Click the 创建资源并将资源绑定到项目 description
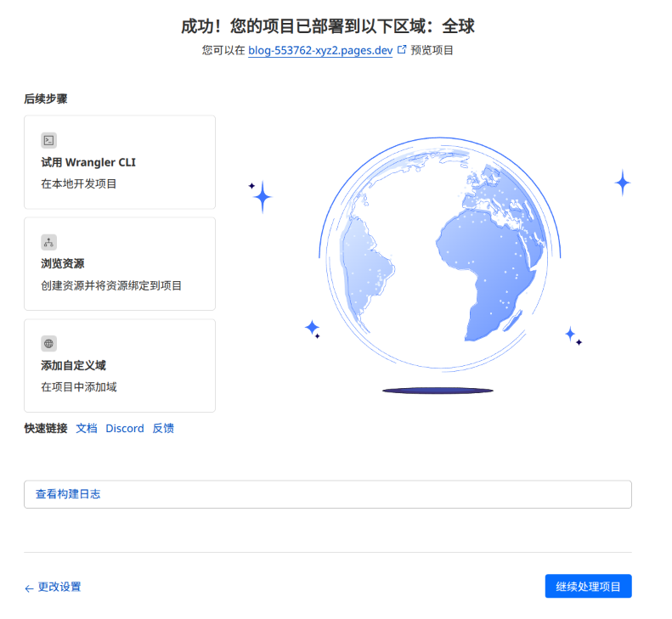This screenshot has height=619, width=672. pos(111,285)
